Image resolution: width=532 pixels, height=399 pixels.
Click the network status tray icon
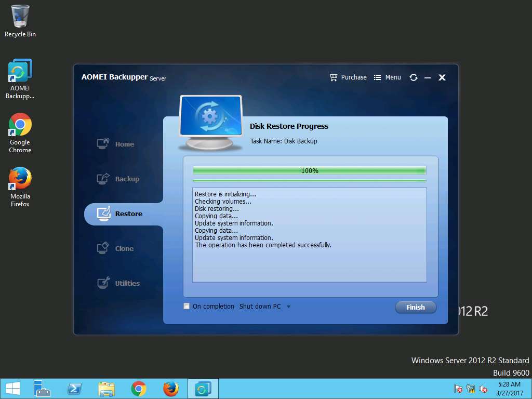[x=471, y=389]
